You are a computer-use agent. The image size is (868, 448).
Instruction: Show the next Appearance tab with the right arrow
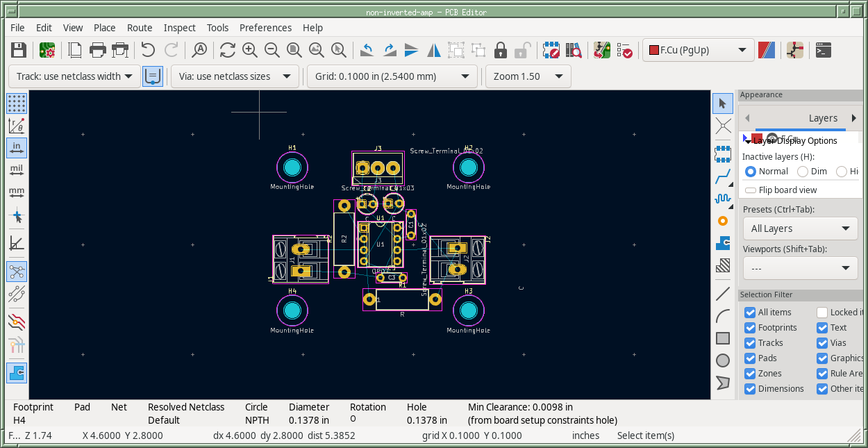854,118
